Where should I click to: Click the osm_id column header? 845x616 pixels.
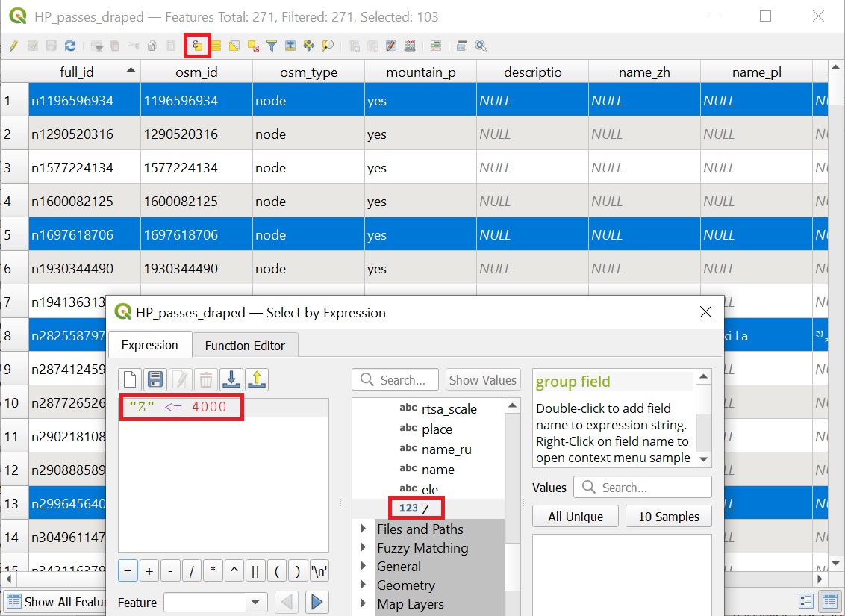point(197,72)
